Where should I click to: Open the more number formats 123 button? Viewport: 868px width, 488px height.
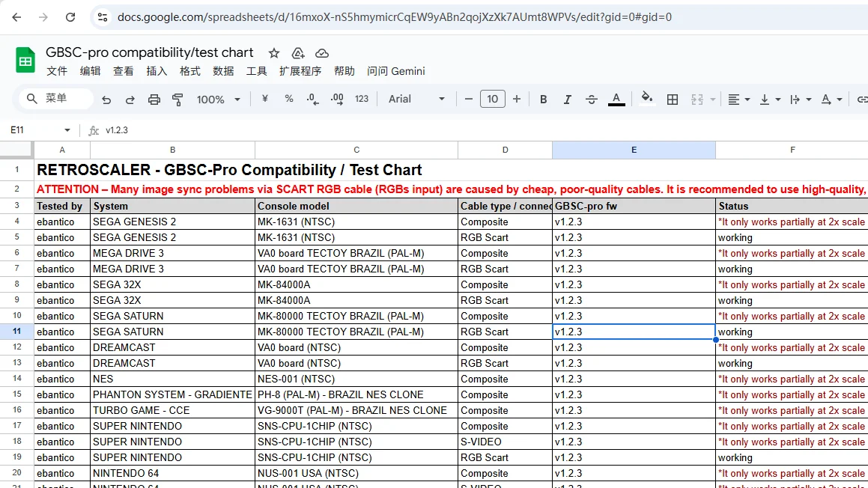[362, 99]
